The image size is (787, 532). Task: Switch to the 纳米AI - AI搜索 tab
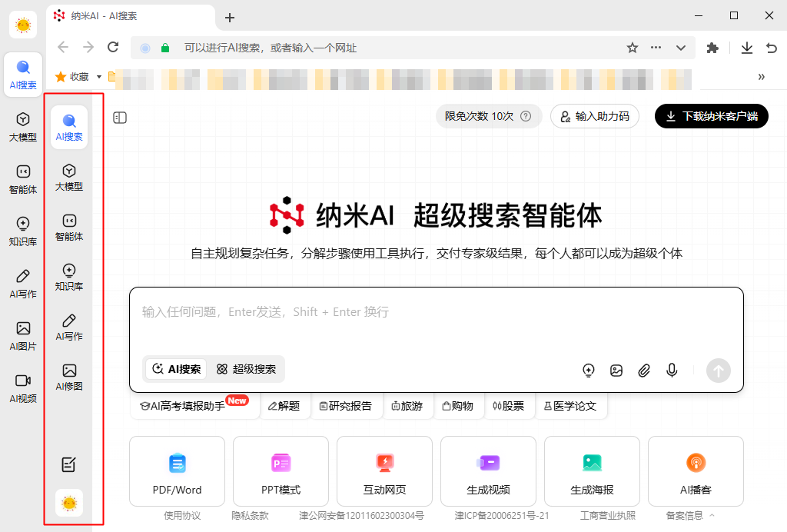(131, 16)
